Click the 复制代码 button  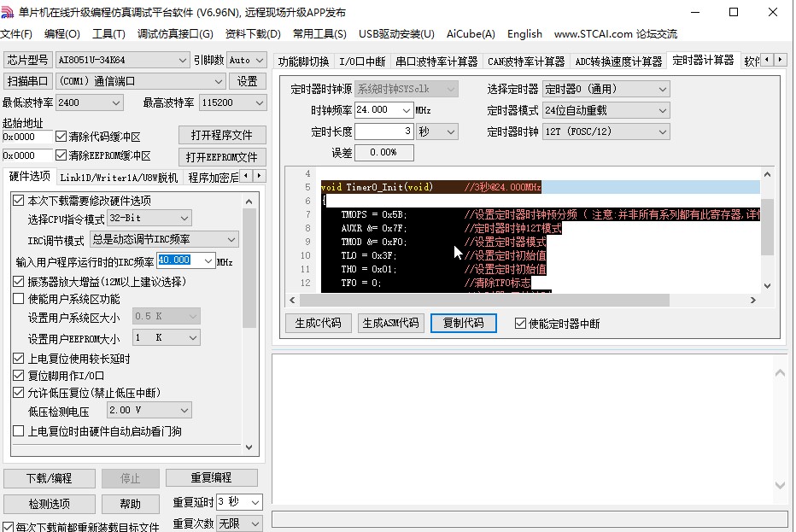[464, 323]
